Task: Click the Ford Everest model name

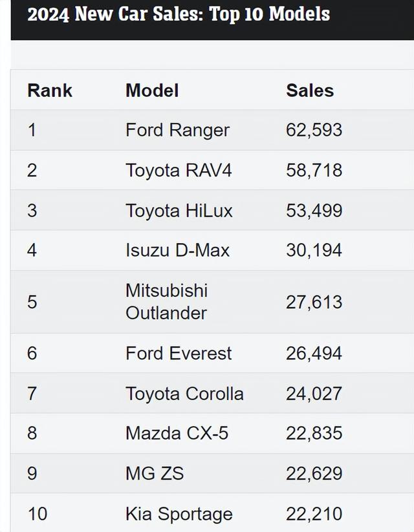Action: click(x=179, y=353)
